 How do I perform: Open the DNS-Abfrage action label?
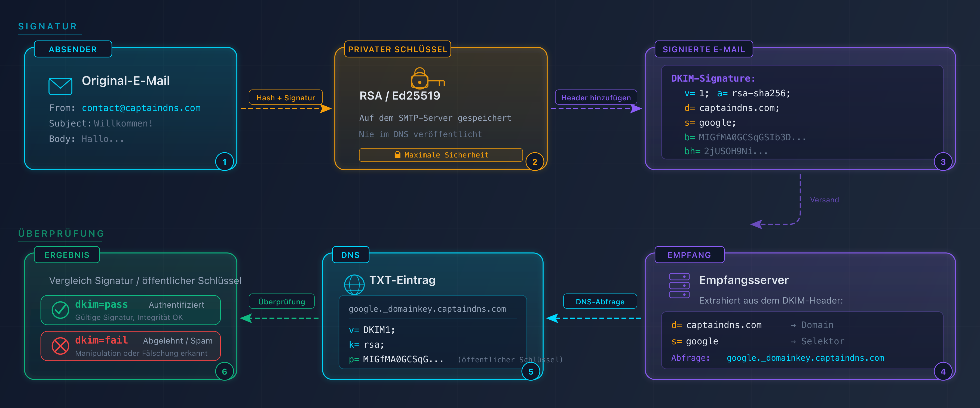pyautogui.click(x=600, y=301)
